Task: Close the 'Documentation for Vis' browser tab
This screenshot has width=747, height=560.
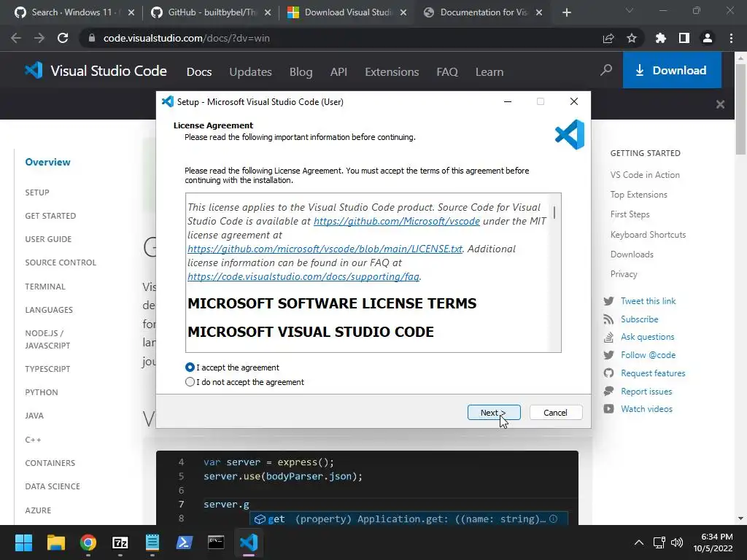Action: (x=539, y=12)
